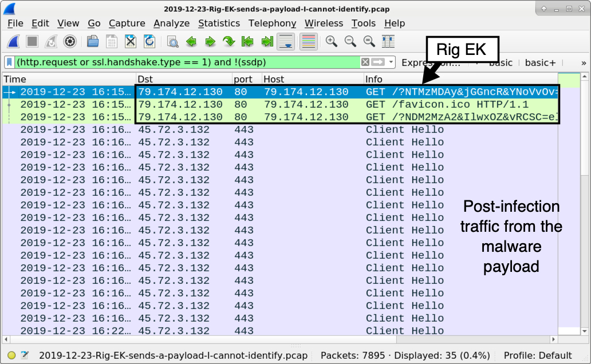Viewport: 591px width, 364px height.
Task: Open the Capture menu
Action: coord(127,23)
